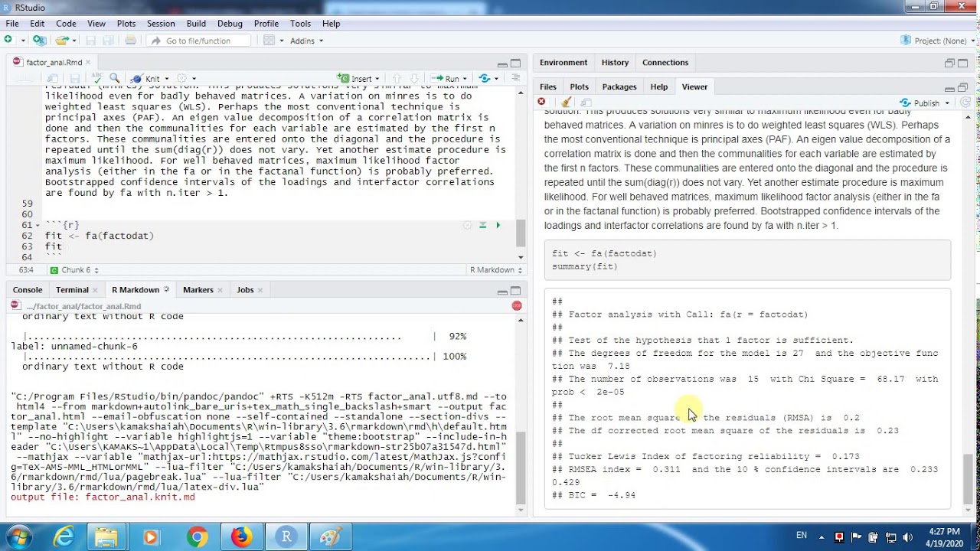The image size is (980, 551).
Task: Switch to the Console tab
Action: [x=28, y=290]
